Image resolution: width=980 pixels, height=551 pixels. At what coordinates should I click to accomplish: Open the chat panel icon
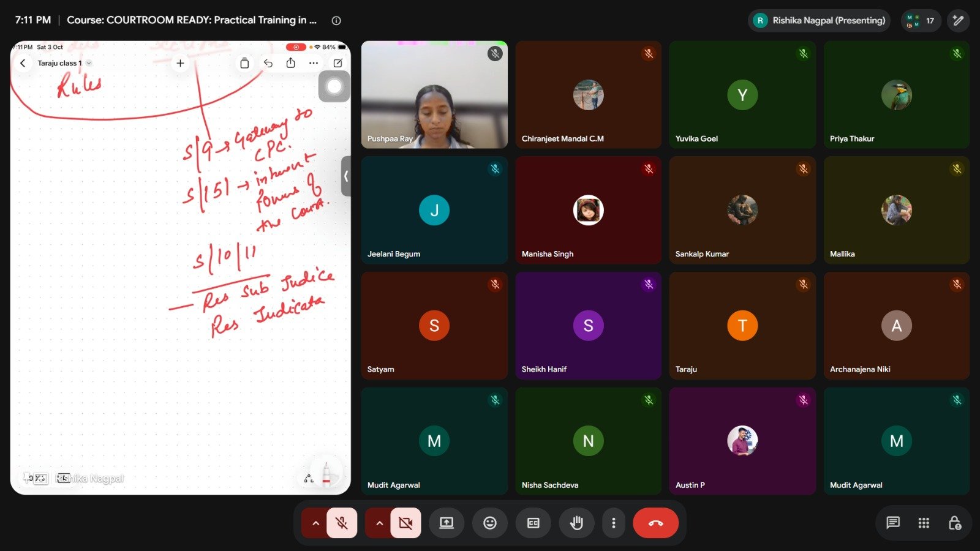tap(893, 523)
